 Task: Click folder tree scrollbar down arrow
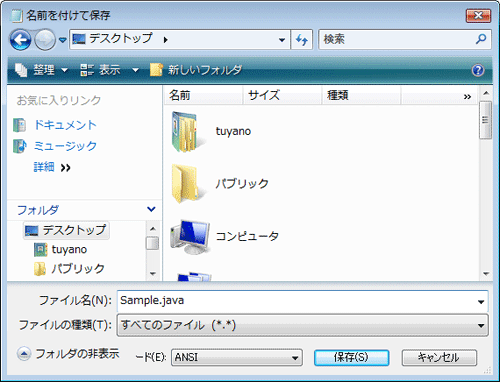coord(153,274)
